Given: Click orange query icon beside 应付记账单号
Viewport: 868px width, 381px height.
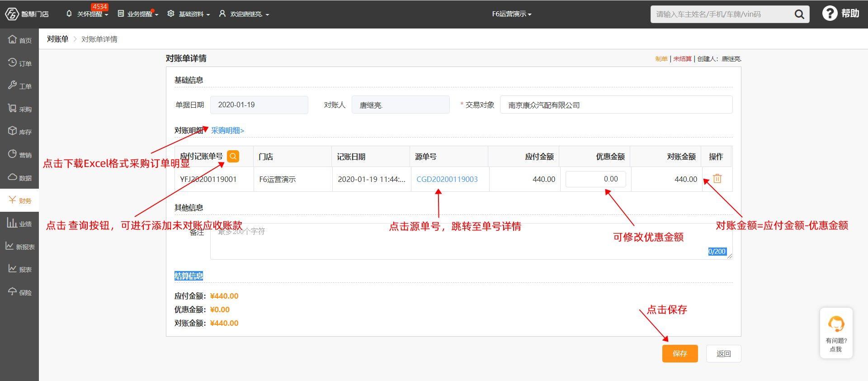Looking at the screenshot, I should pos(233,156).
